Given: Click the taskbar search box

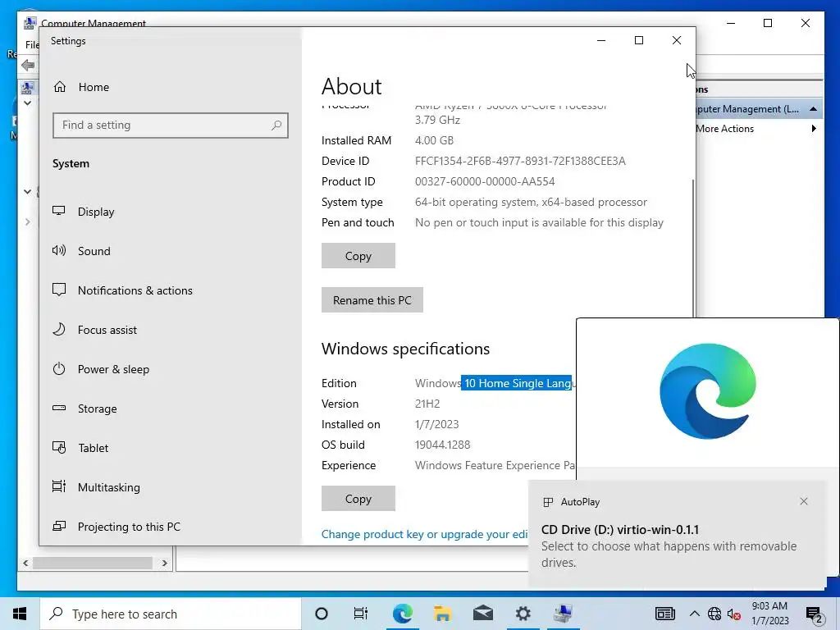Looking at the screenshot, I should point(171,614).
